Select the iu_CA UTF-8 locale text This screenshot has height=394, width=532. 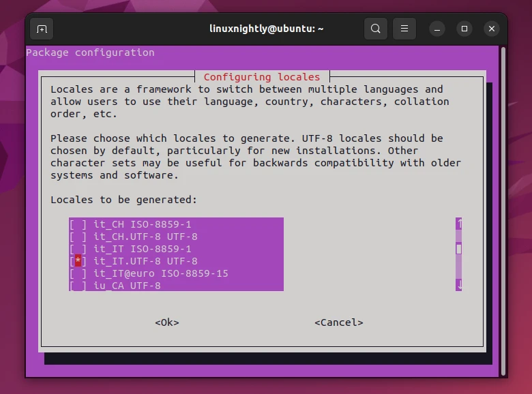pos(128,286)
